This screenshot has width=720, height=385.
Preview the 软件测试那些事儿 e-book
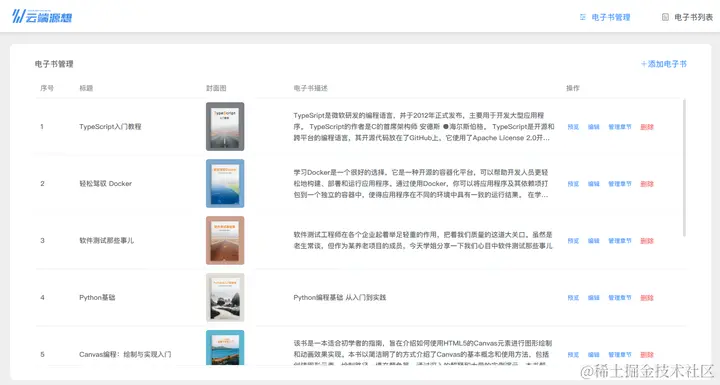(x=573, y=241)
